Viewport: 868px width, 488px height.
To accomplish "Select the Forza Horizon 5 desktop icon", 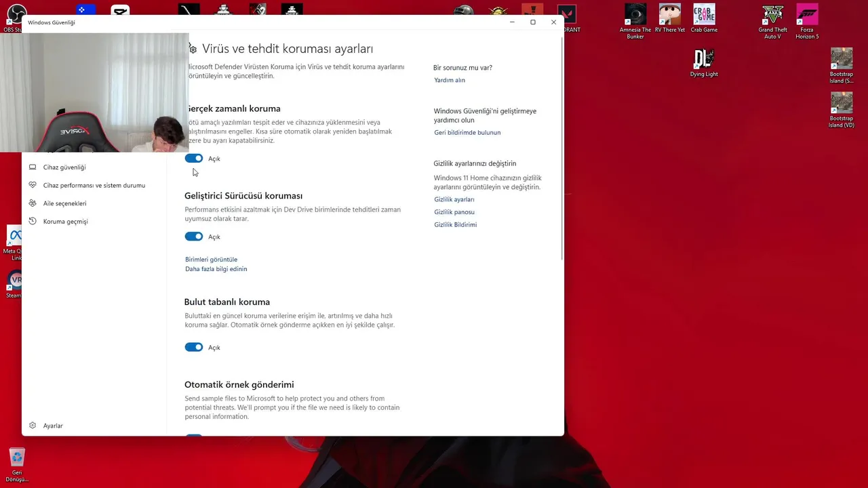I will point(808,22).
